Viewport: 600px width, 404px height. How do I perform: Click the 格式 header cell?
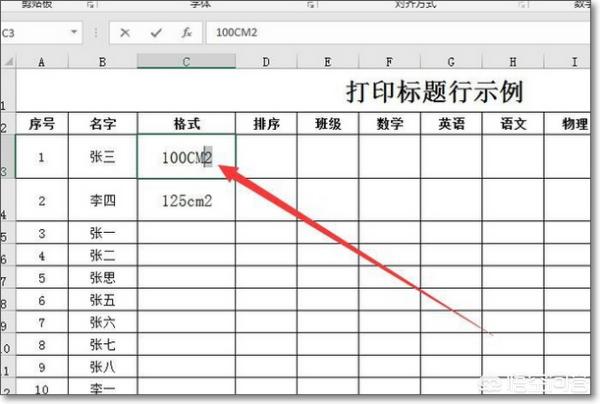(x=186, y=124)
